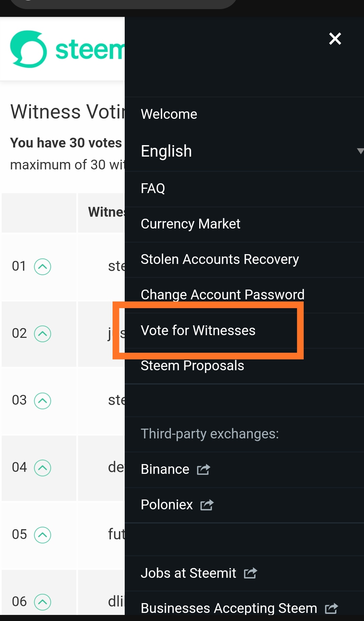Toggle vote arrow for witness 05
364x621 pixels.
point(42,535)
